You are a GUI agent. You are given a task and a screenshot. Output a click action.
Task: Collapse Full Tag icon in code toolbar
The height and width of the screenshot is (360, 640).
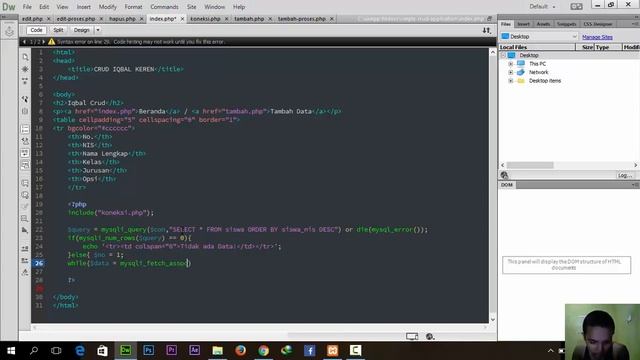(x=25, y=81)
